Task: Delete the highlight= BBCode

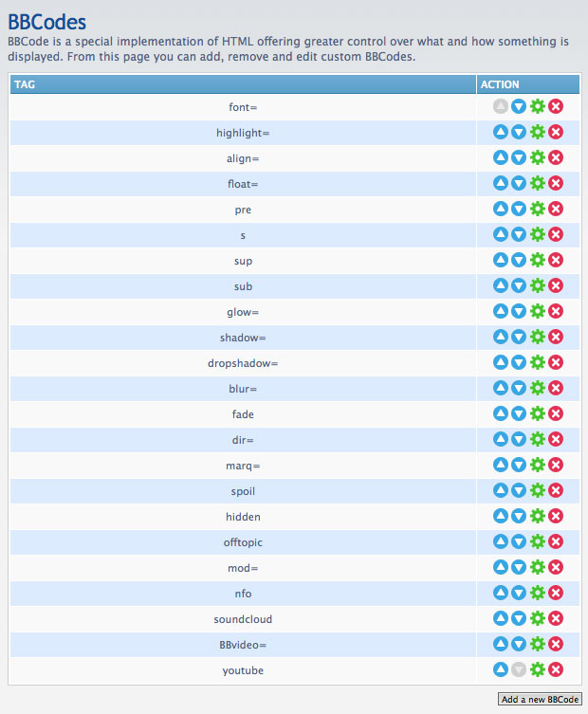Action: point(556,132)
